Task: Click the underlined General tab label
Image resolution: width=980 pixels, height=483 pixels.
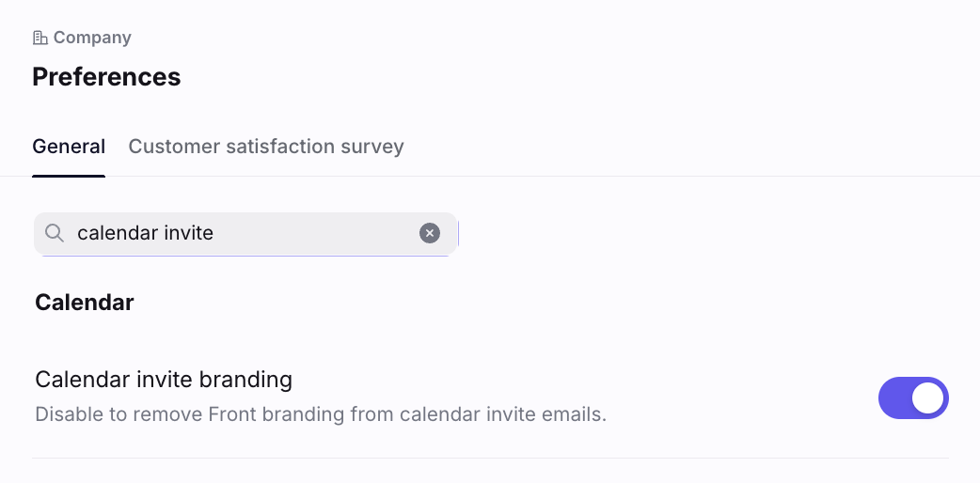Action: [x=69, y=147]
